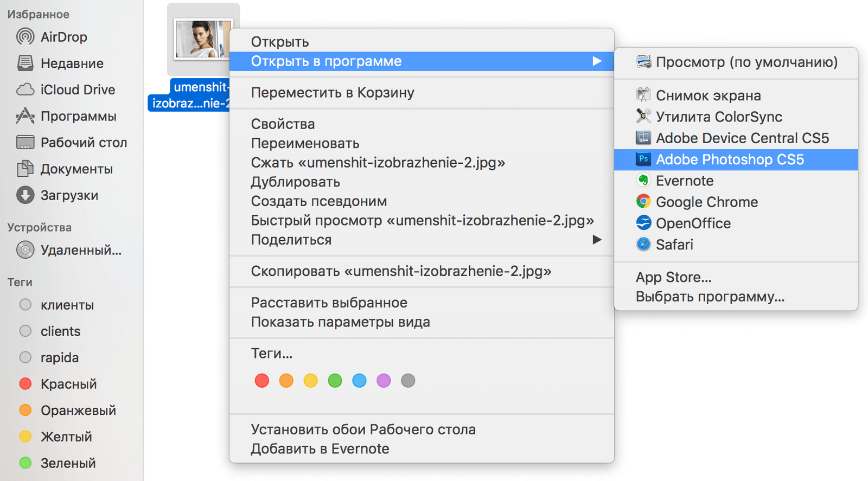Click the AirDrop icon in sidebar
The width and height of the screenshot is (868, 481).
pos(25,37)
